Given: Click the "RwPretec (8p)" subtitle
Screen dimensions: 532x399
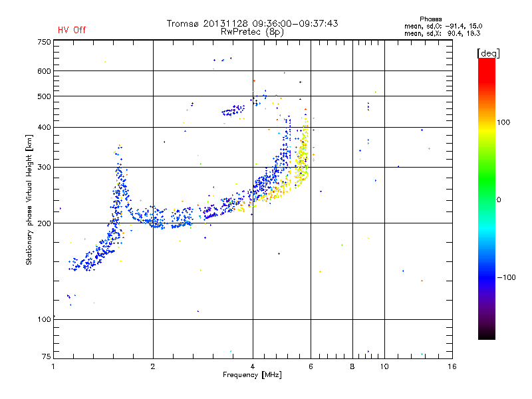Looking at the screenshot, I should (252, 32).
